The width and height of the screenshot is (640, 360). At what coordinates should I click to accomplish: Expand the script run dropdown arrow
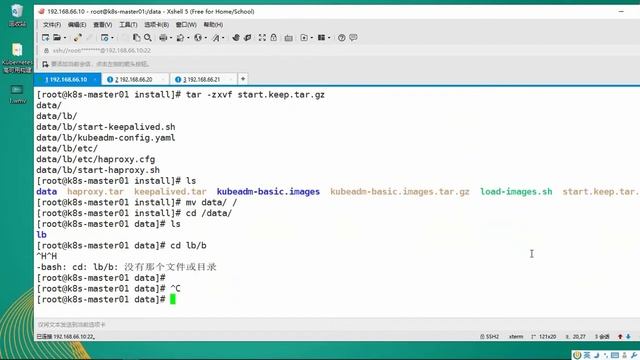point(311,38)
